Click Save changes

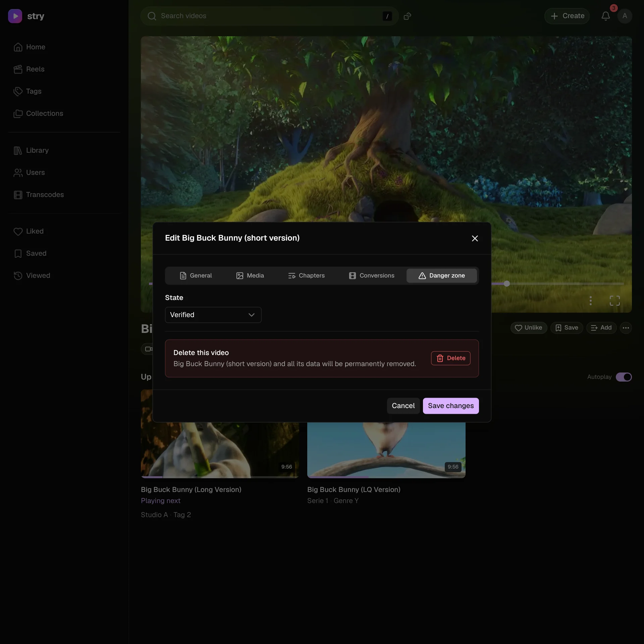pyautogui.click(x=451, y=406)
